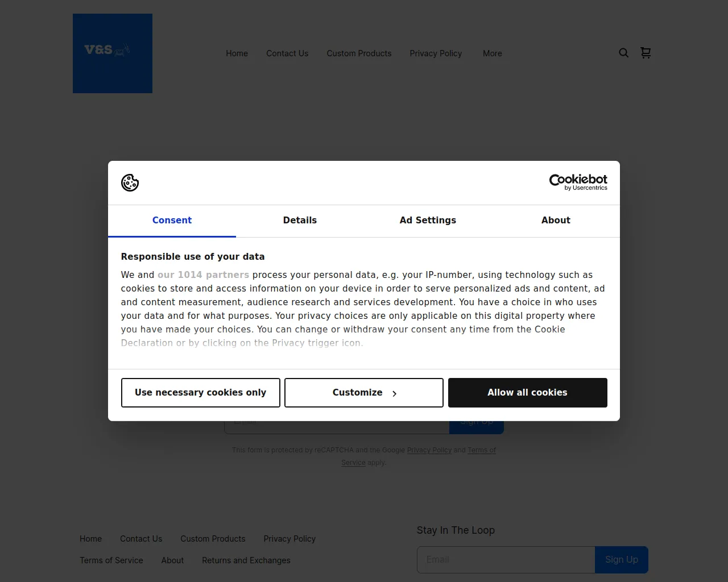The image size is (728, 582).
Task: Select the Consent tab
Action: 172,221
